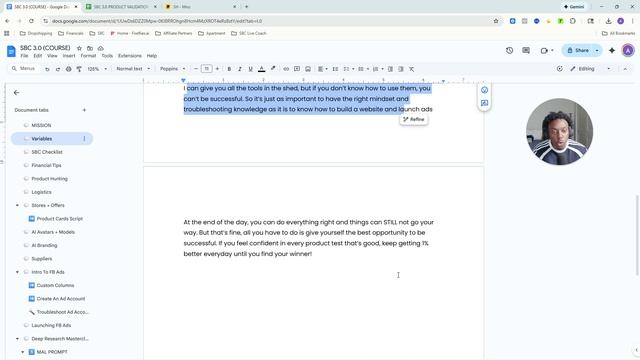Open version history clock icon
The image size is (640, 360).
509,51
